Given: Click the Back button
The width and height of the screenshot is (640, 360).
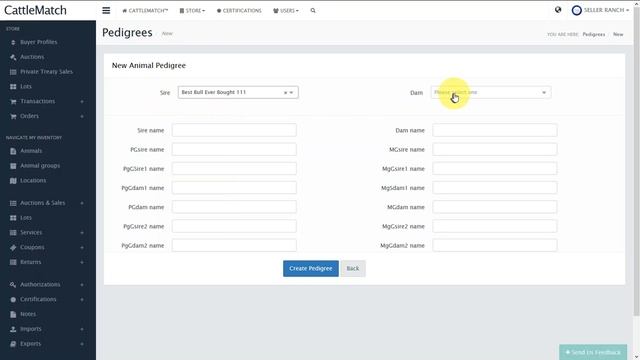Looking at the screenshot, I should pos(353,269).
